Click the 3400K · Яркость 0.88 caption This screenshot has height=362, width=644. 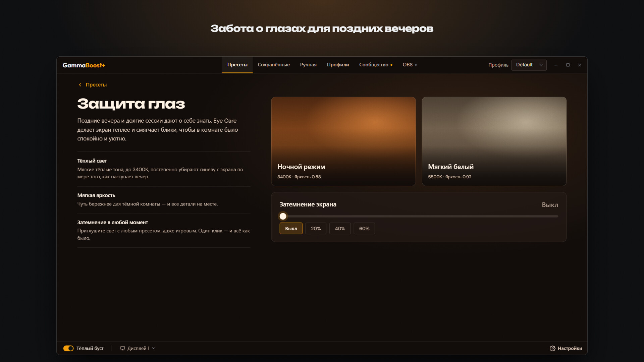click(299, 177)
